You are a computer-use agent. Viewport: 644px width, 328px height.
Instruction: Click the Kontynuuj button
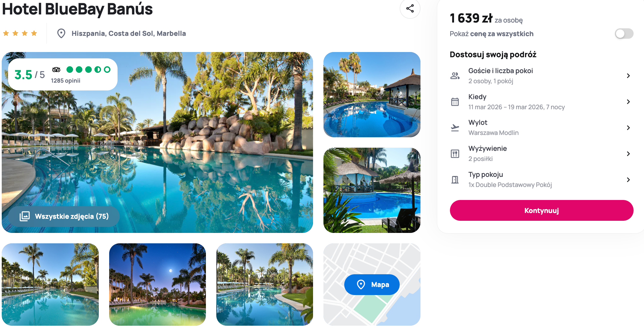[x=541, y=210]
